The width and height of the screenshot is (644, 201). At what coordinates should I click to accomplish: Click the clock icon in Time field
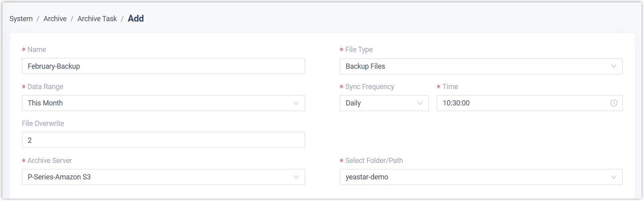(x=614, y=103)
